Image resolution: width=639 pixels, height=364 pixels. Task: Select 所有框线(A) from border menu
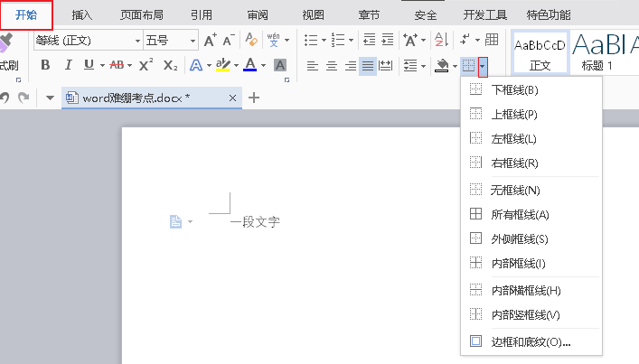(x=520, y=214)
